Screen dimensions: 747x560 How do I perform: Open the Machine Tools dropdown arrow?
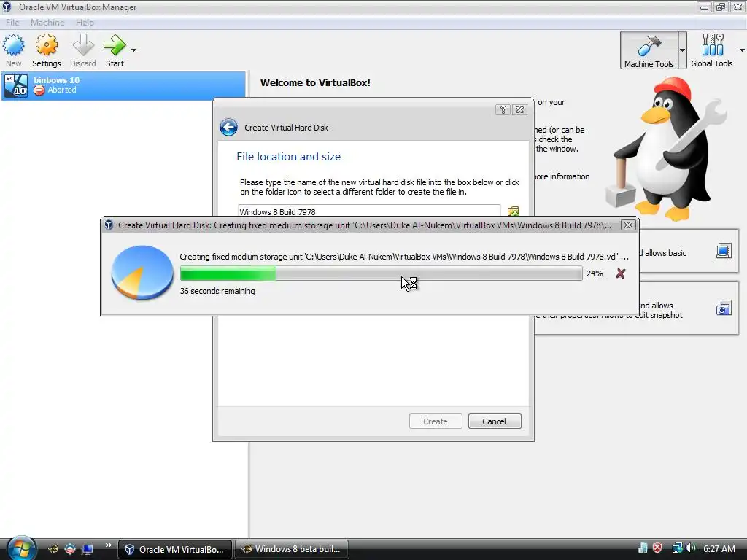[x=682, y=50]
